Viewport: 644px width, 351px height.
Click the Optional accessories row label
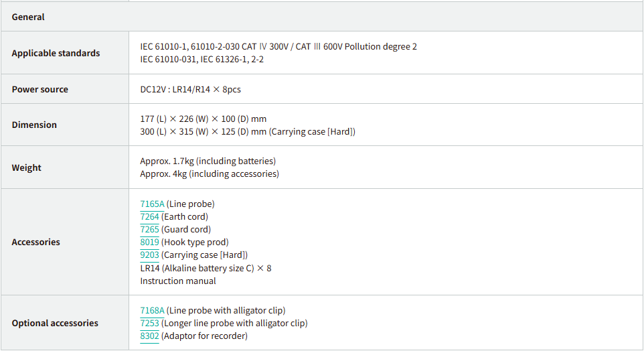coord(55,323)
